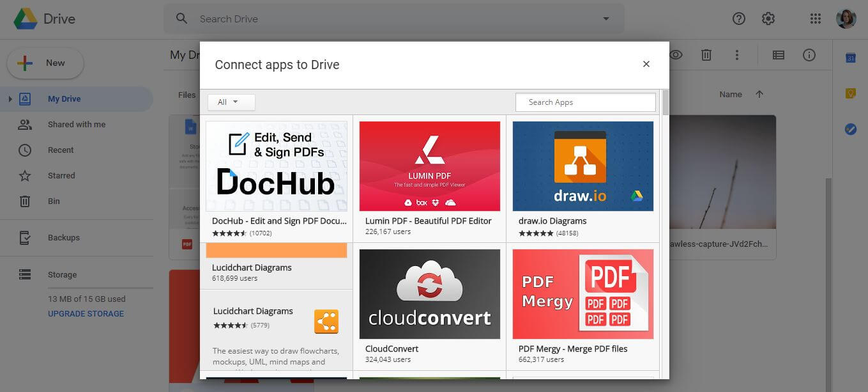Click the dialog vertical scrollbar

pyautogui.click(x=666, y=102)
